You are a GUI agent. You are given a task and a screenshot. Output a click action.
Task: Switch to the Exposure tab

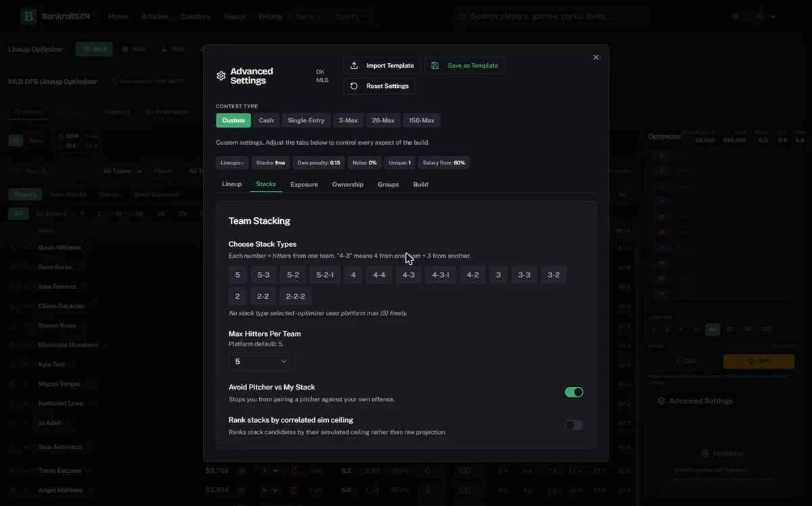point(304,184)
